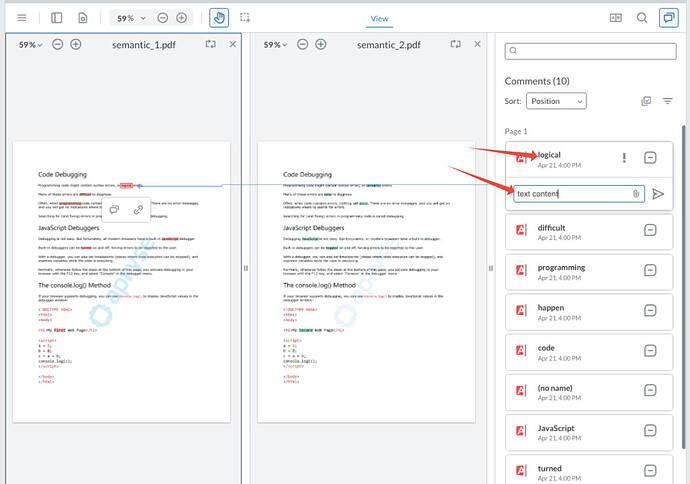Open the comments filter icon
Screen dimensions: 690x484
(668, 101)
